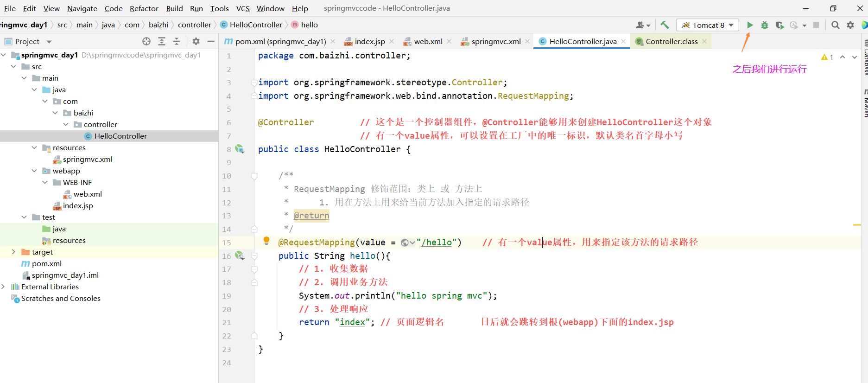
Task: Open the VCS menu
Action: [x=243, y=8]
